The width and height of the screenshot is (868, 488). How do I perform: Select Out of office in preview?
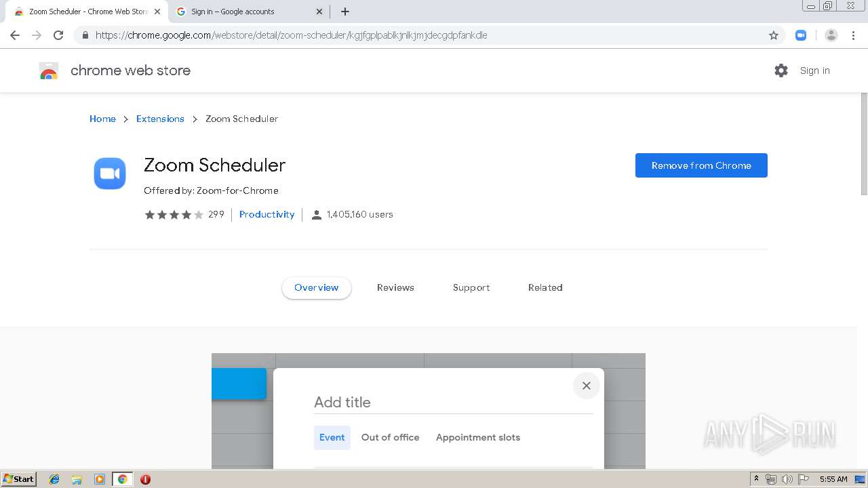tap(390, 437)
